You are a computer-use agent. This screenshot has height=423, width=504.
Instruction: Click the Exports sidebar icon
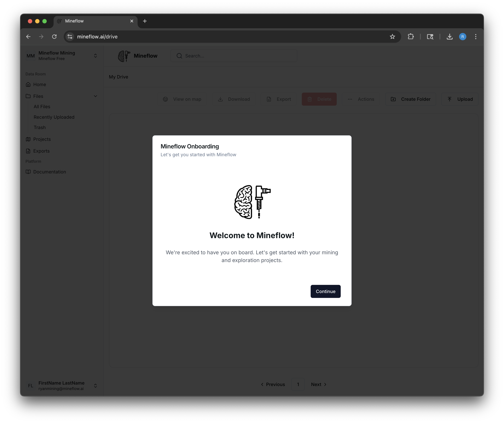click(28, 151)
